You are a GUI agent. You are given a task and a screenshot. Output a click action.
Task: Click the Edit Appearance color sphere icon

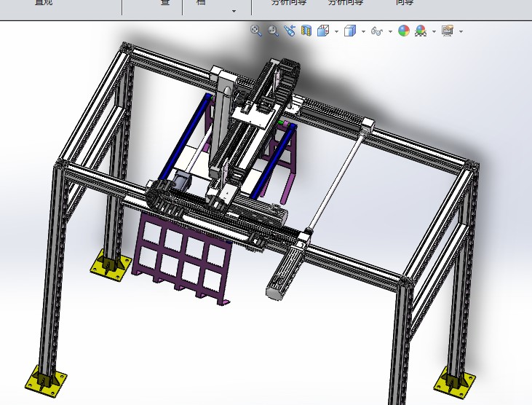[404, 31]
